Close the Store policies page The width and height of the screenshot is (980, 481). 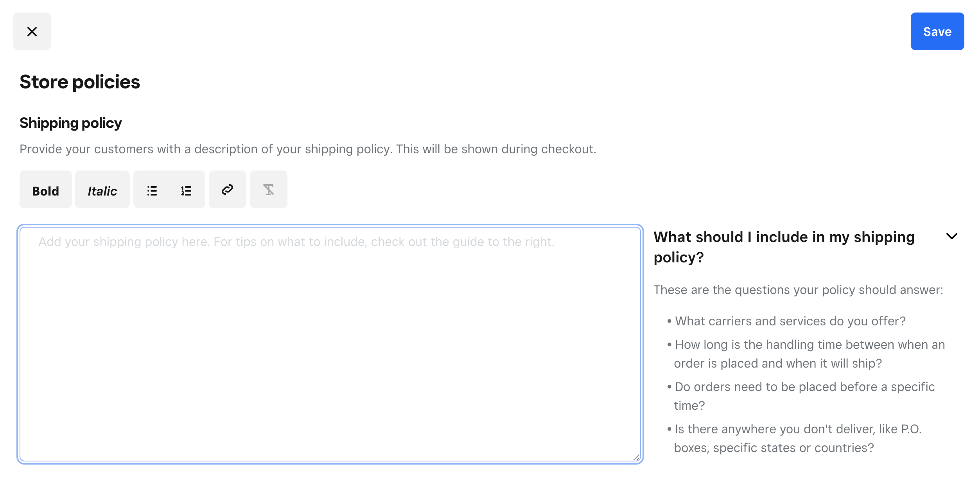[x=32, y=31]
